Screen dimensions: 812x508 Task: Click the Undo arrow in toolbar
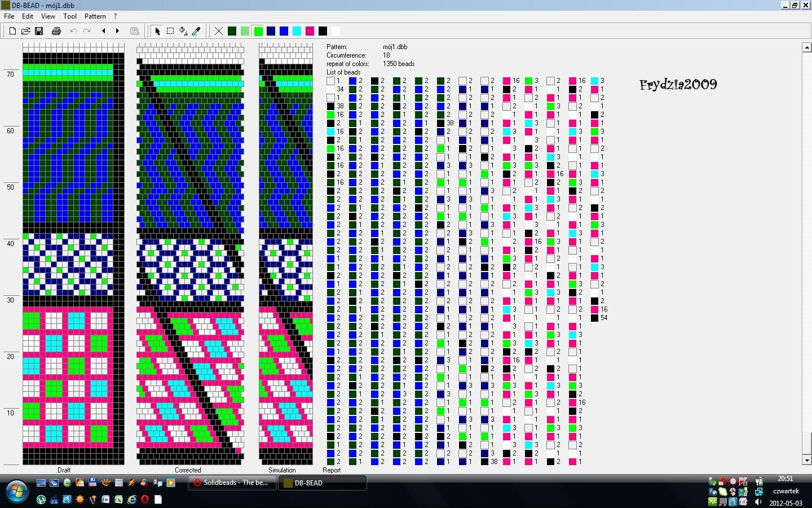point(73,31)
